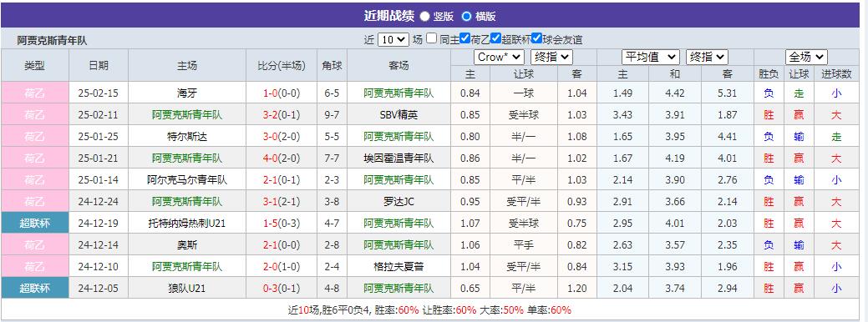The width and height of the screenshot is (868, 322).
Task: Open the Crow* bookmaker dropdown
Action: click(x=499, y=57)
